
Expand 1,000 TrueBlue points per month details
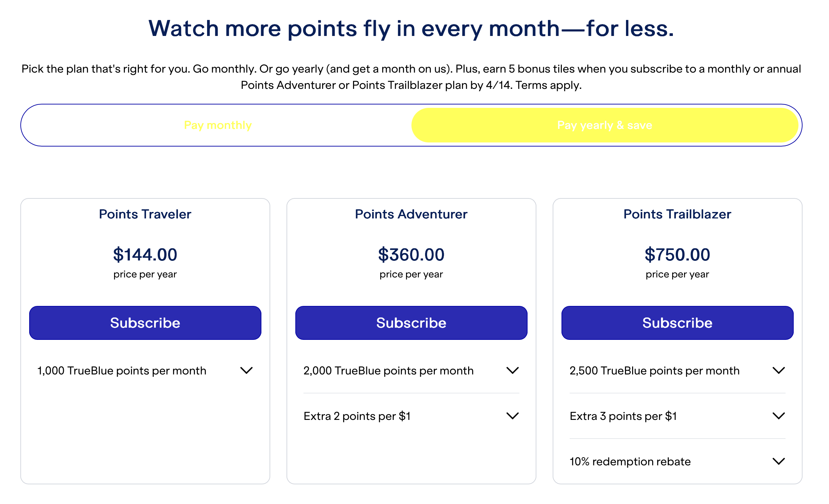[246, 370]
